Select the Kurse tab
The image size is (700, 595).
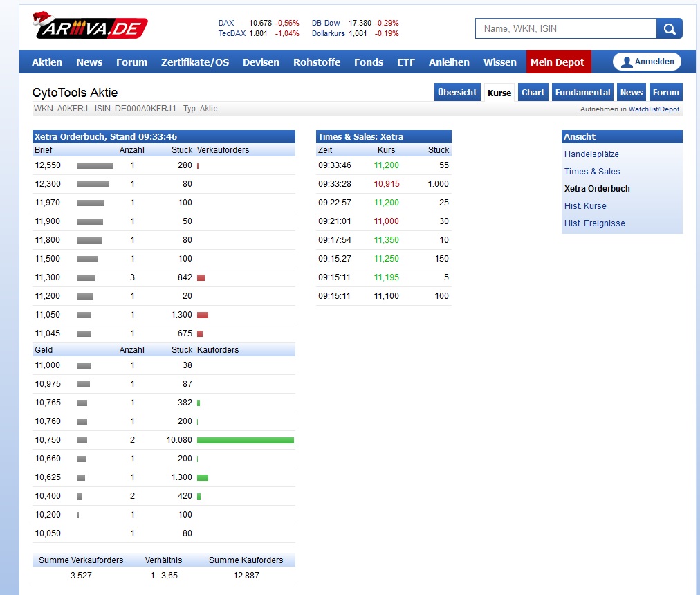(x=499, y=93)
